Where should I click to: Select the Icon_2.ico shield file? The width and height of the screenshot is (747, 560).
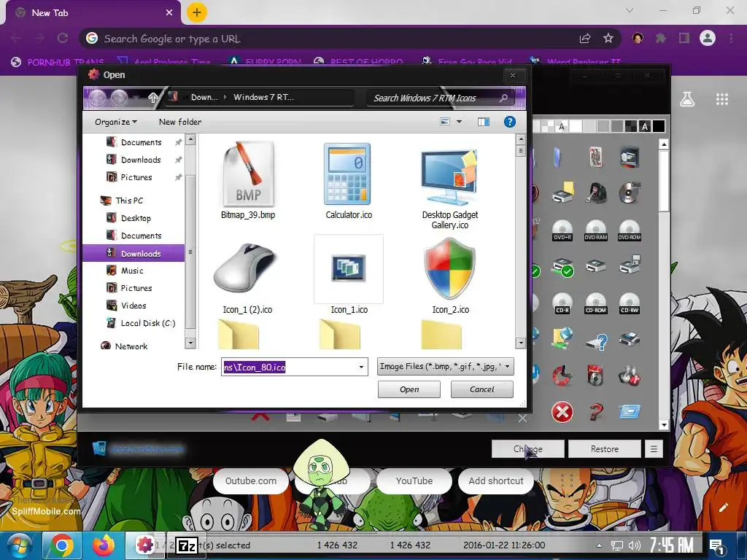pyautogui.click(x=450, y=276)
